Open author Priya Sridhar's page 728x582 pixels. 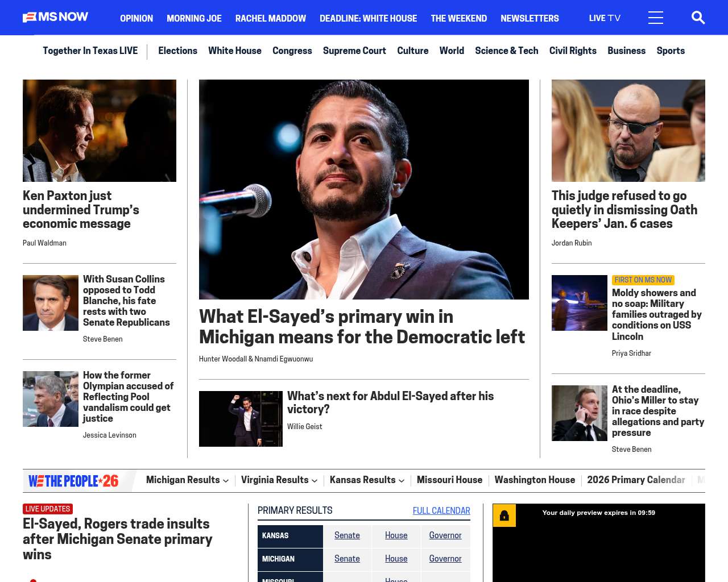[631, 354]
